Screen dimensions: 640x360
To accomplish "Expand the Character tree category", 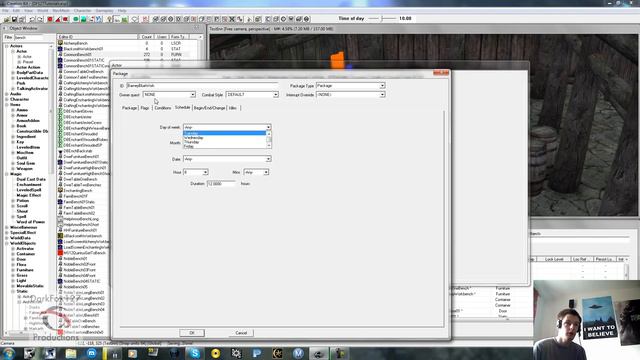I will [x=7, y=99].
